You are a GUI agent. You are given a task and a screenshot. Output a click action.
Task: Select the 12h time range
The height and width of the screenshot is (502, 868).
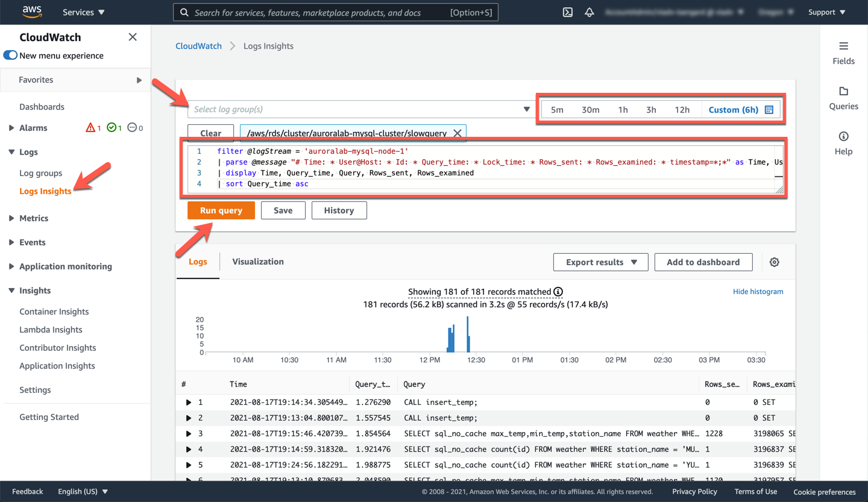pos(682,110)
